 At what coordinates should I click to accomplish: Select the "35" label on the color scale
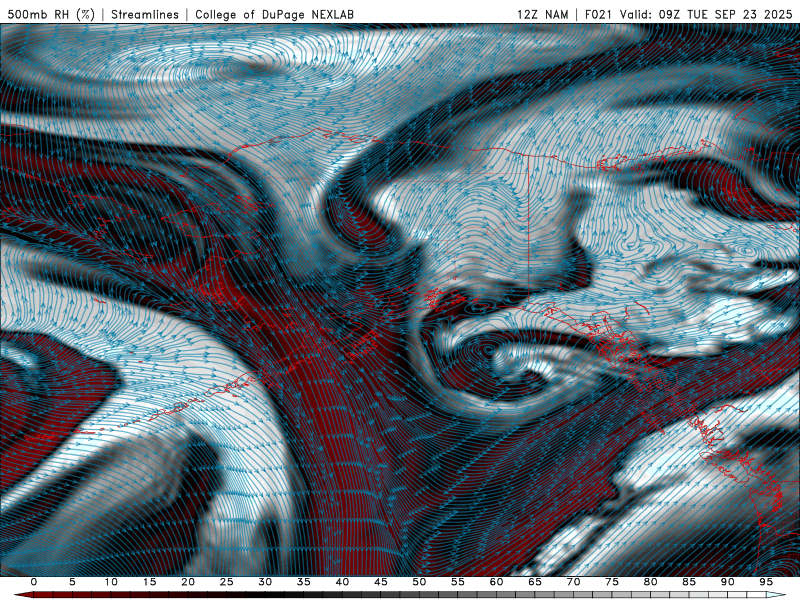click(x=303, y=582)
